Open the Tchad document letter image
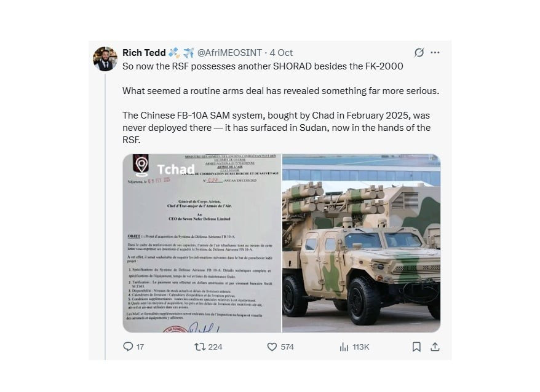Viewport: 540px width, 392px height. click(202, 243)
